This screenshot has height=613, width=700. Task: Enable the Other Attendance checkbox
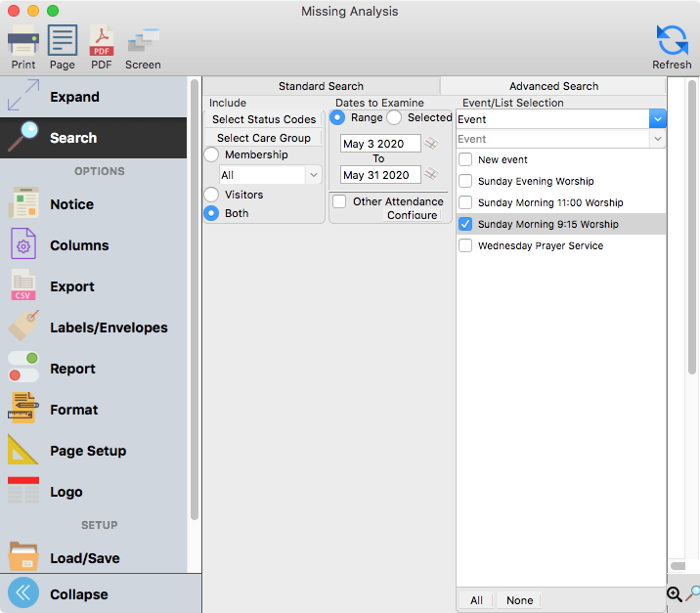click(x=339, y=201)
